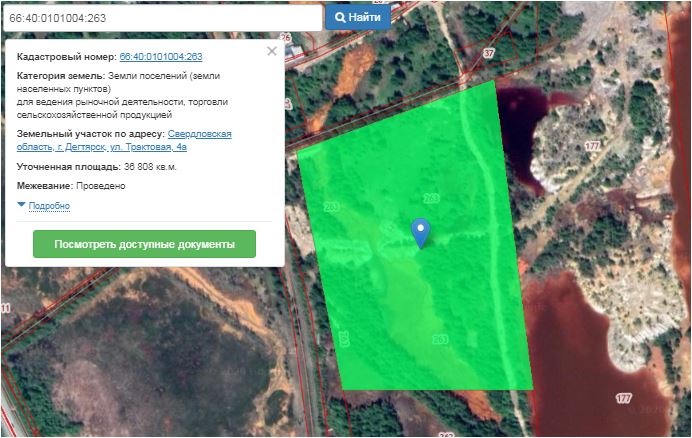692x438 pixels.
Task: Click parcel label 26 right of the popup
Action: pos(284,37)
